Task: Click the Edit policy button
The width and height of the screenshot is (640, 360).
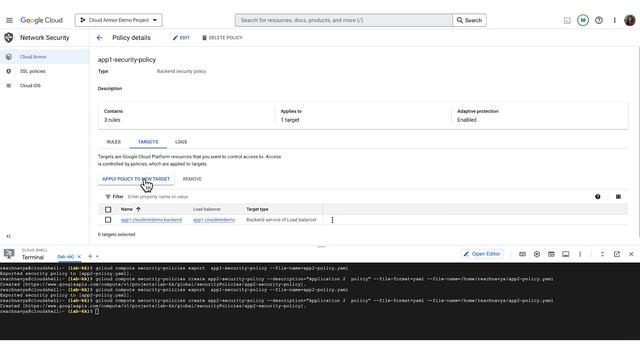Action: [181, 38]
